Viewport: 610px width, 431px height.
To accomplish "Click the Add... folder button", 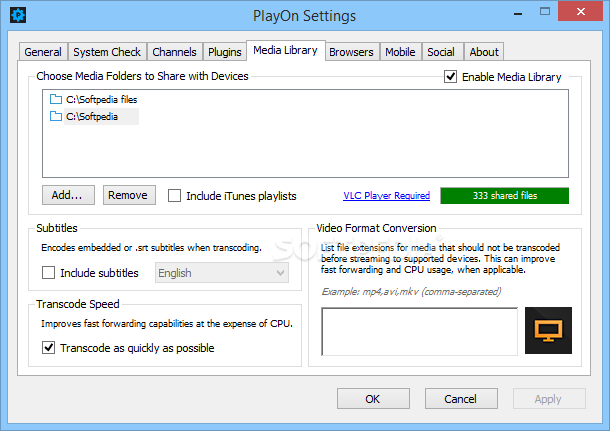I will click(68, 195).
